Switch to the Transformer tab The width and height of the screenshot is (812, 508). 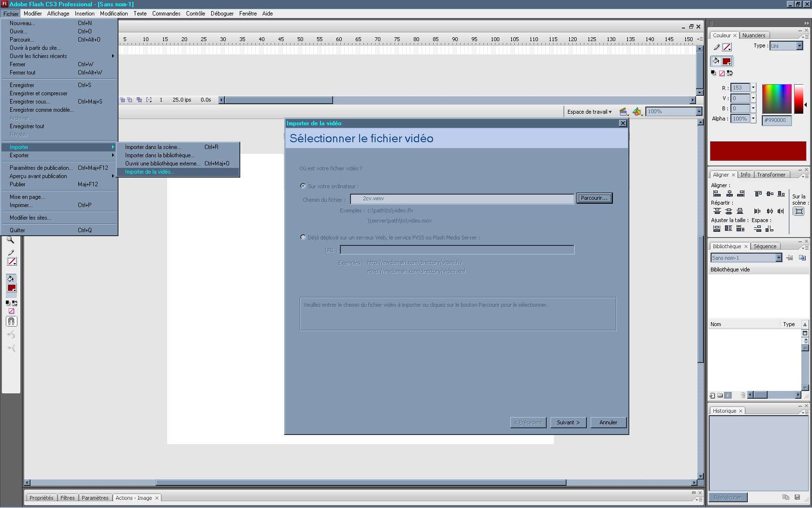771,175
